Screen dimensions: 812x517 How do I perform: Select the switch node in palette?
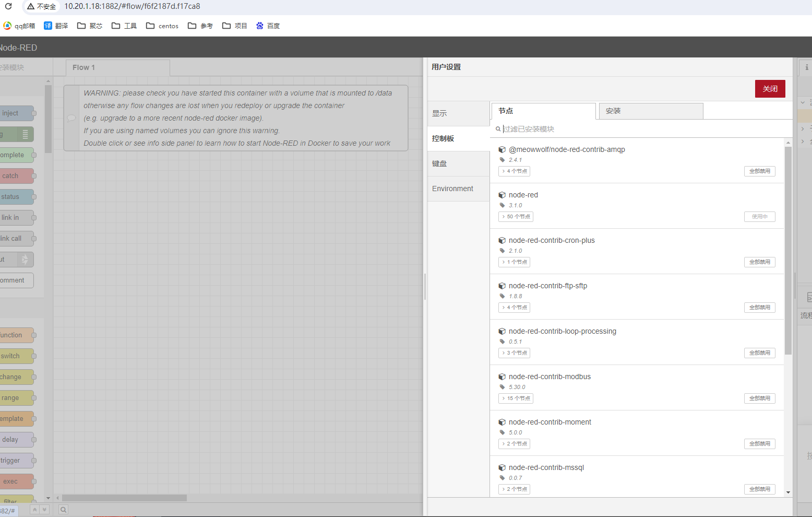(16, 356)
